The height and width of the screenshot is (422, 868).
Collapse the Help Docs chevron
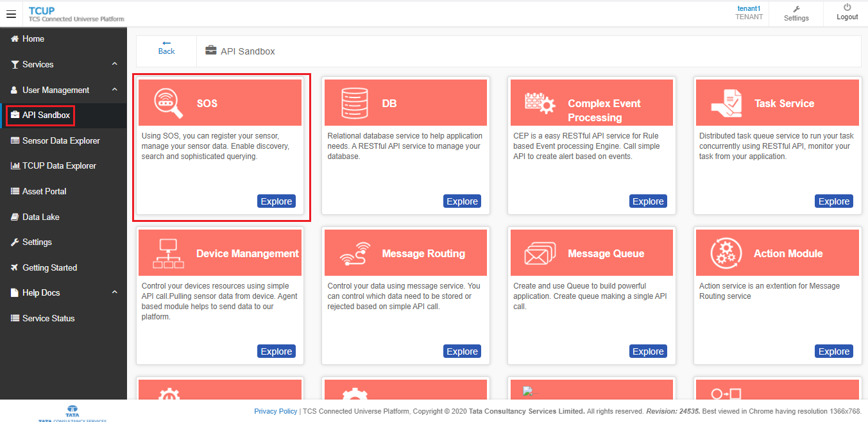115,292
